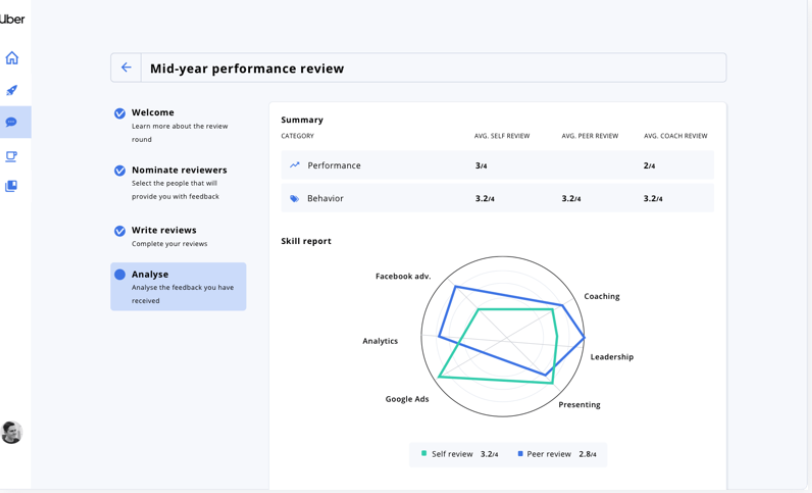Click the Welcome step checkmark
Image resolution: width=812 pixels, height=493 pixels.
120,114
